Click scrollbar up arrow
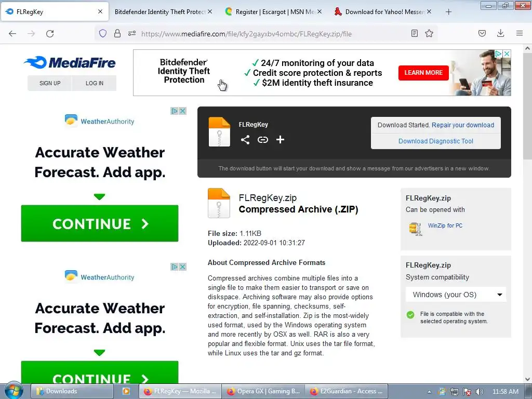Image resolution: width=532 pixels, height=399 pixels. [528, 48]
